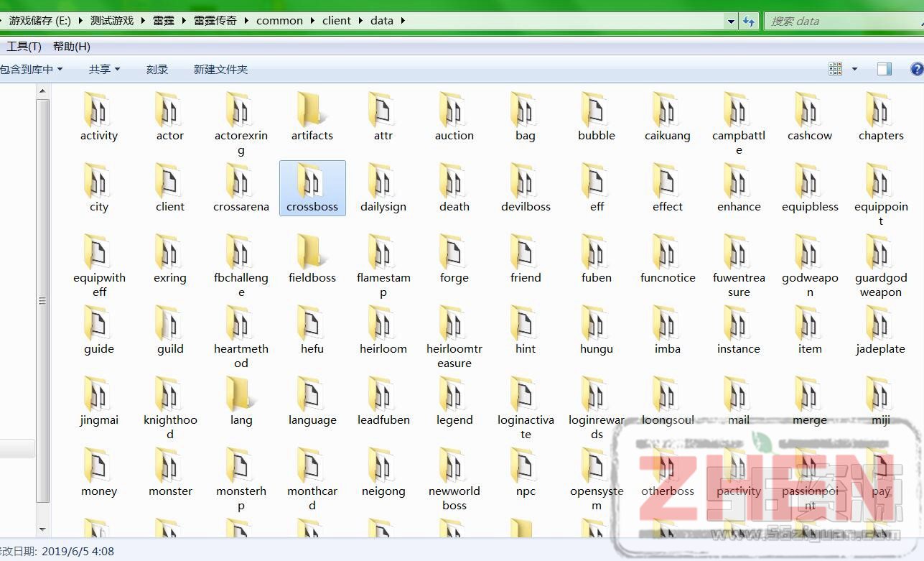
Task: Click the 新建文件夹 button
Action: [220, 69]
